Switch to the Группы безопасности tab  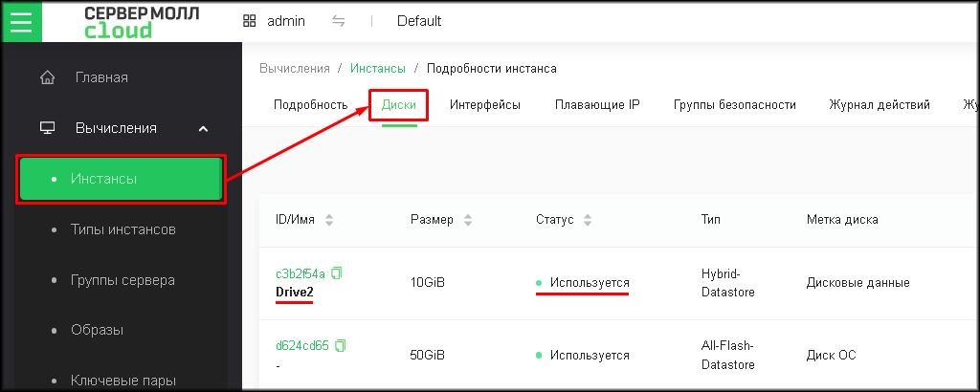pos(734,105)
